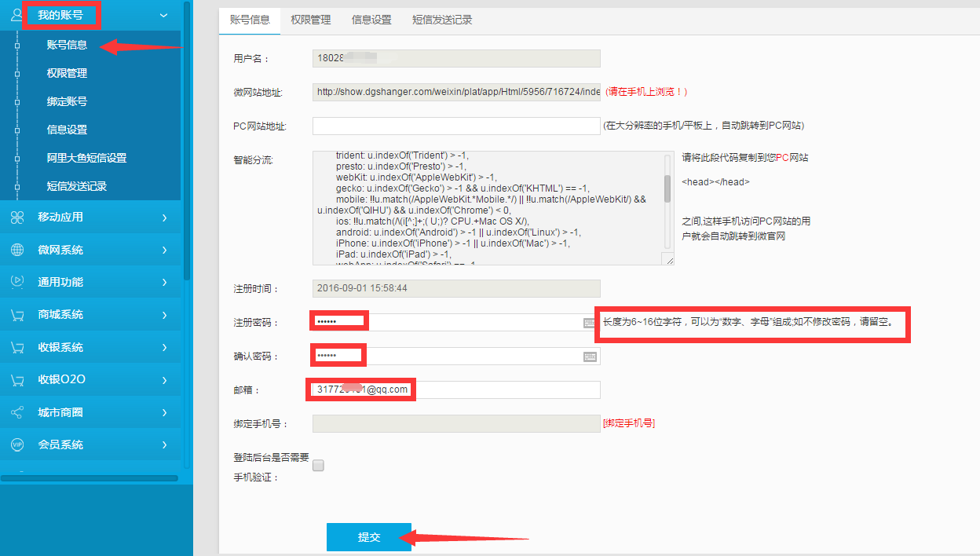Open the 短信发送记录 tab
Image resolution: width=980 pixels, height=556 pixels.
click(442, 20)
